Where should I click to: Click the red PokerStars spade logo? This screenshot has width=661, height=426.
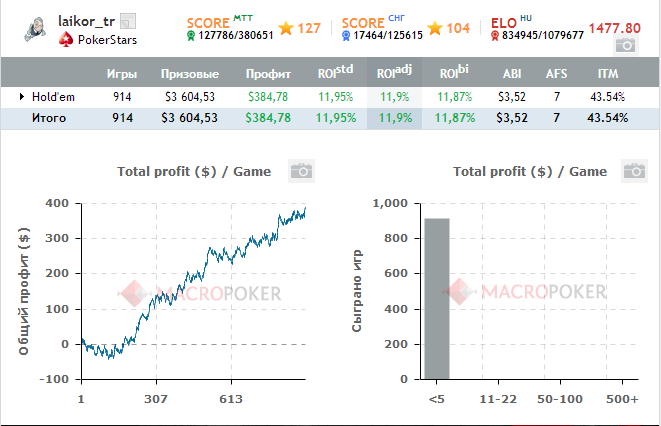[66, 40]
